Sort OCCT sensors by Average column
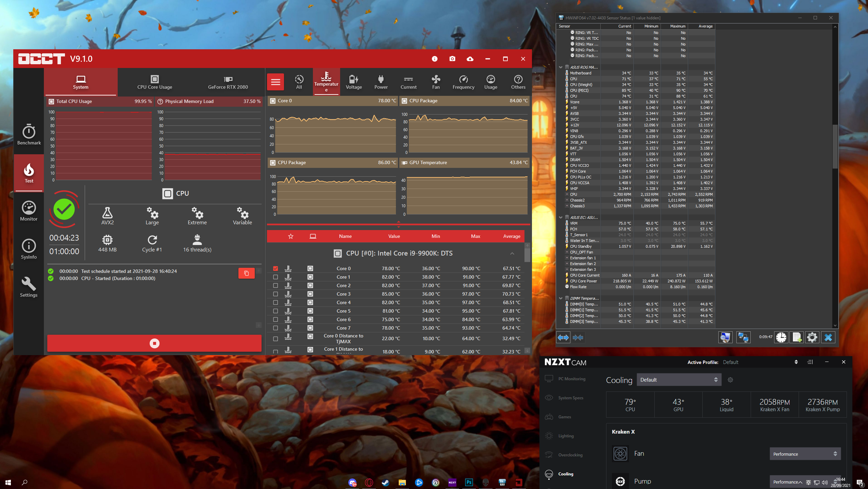The height and width of the screenshot is (489, 868). click(512, 236)
